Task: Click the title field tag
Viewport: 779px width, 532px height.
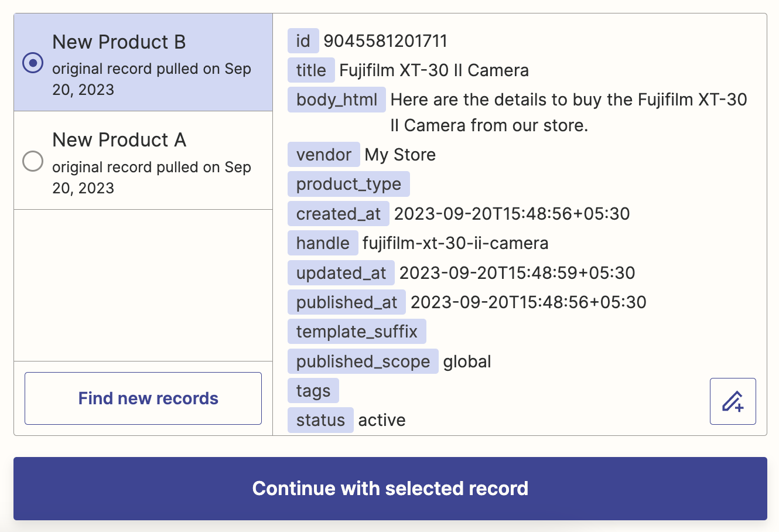Action: (x=310, y=70)
